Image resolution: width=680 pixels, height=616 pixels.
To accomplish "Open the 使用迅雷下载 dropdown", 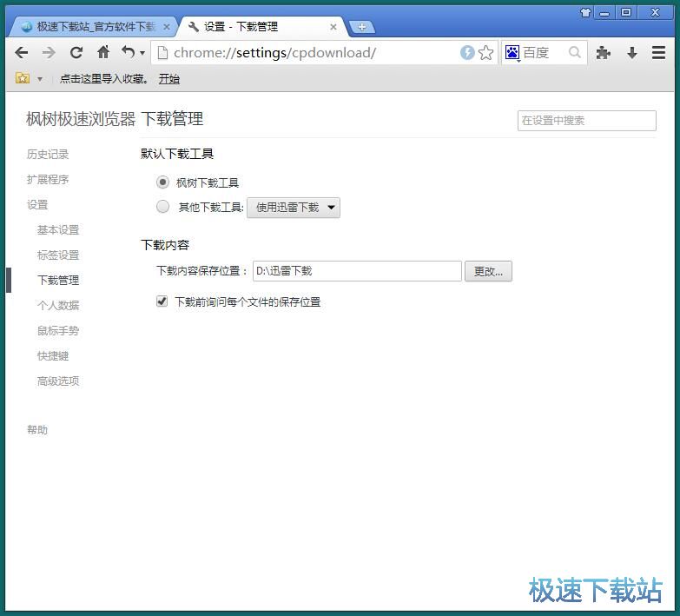I will coord(294,208).
